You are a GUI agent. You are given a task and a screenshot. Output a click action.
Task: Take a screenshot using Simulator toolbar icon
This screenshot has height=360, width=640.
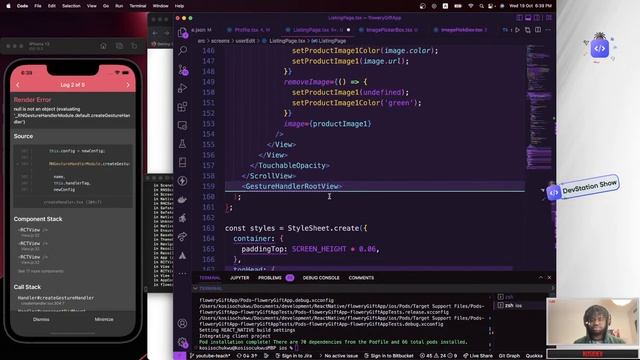(119, 46)
